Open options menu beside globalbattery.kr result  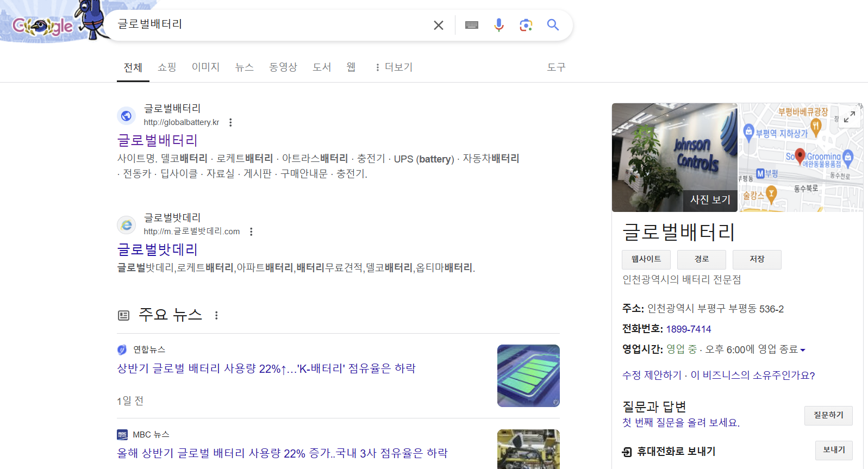pos(230,123)
